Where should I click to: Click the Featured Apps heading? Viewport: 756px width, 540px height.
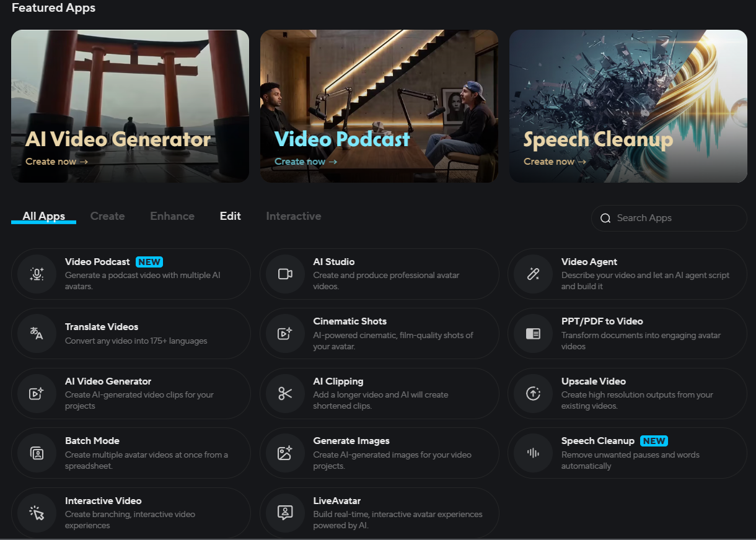pos(53,8)
